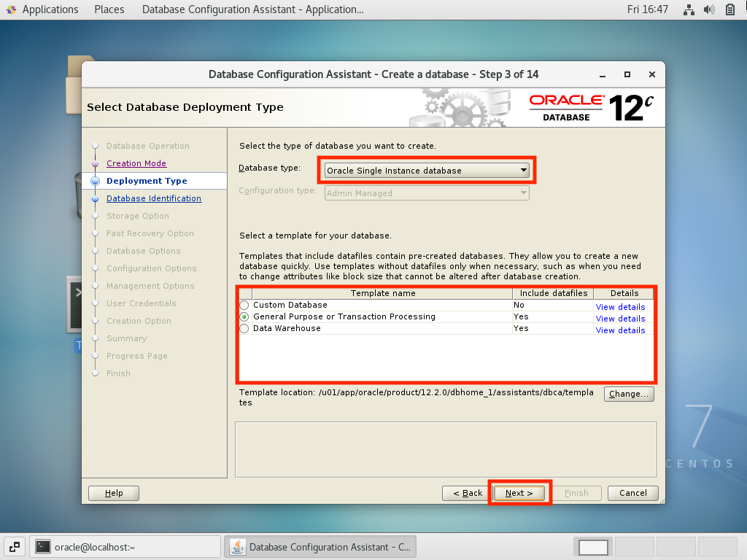Open the Database type dropdown
This screenshot has height=560, width=747.
coord(427,171)
